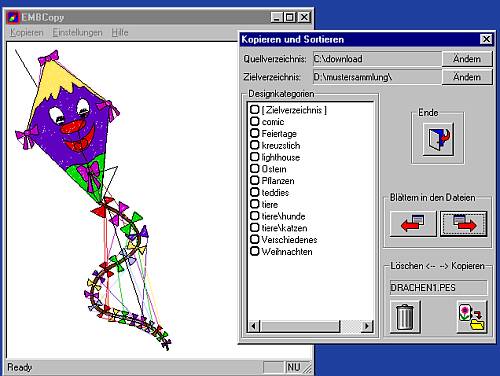The width and height of the screenshot is (500, 376).
Task: Select the [ Zielverzeichnis ] radio option
Action: coord(289,110)
